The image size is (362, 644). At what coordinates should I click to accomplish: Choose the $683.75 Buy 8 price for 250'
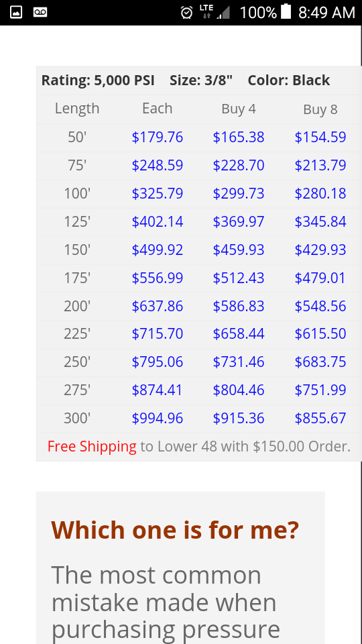tap(320, 362)
